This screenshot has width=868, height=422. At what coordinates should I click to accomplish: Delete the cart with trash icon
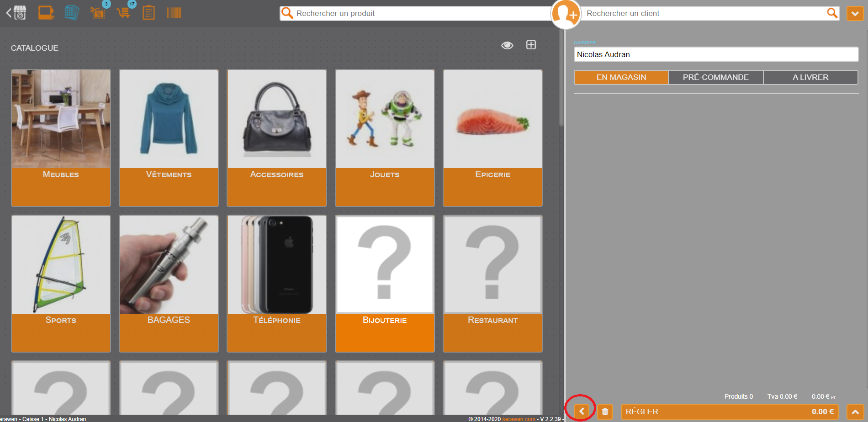(x=605, y=411)
